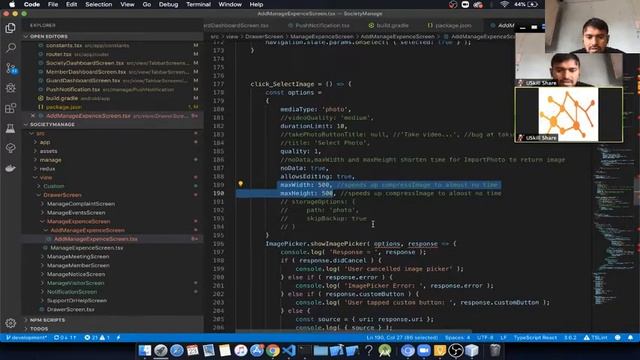
Task: Click the development branch indicator
Action: point(27,338)
